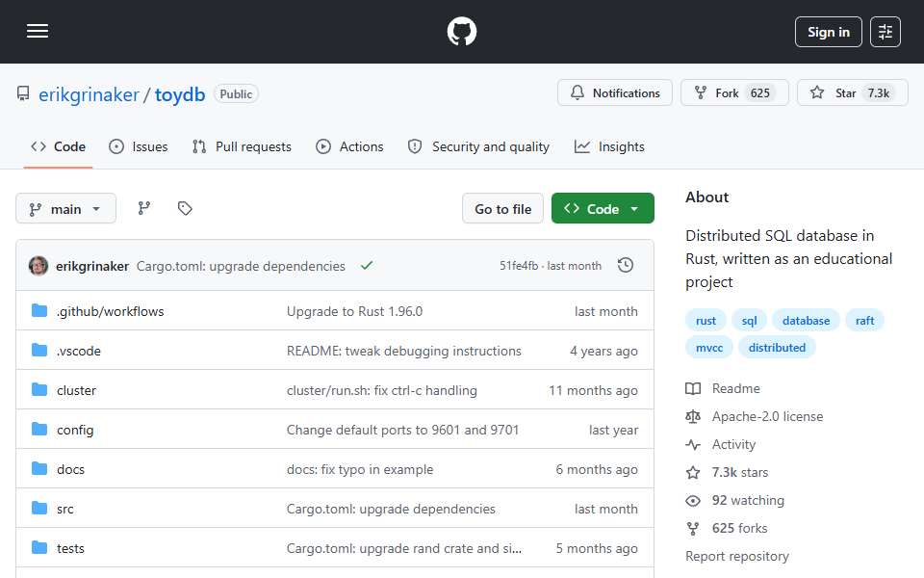Open the Pull requests tab
The width and height of the screenshot is (924, 578).
(x=242, y=146)
